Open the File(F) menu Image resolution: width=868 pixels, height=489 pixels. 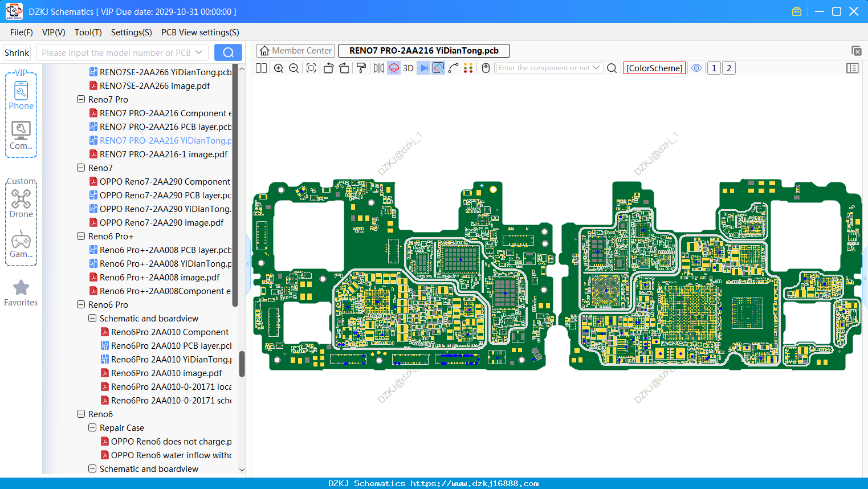(22, 32)
